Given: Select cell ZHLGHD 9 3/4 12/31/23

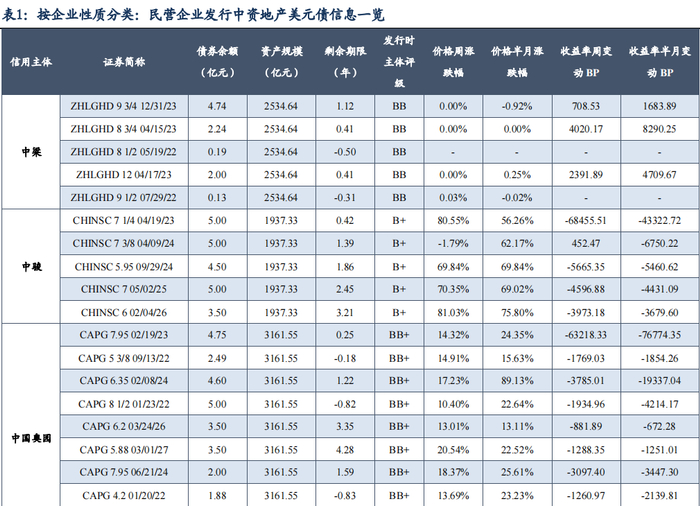Looking at the screenshot, I should [124, 106].
